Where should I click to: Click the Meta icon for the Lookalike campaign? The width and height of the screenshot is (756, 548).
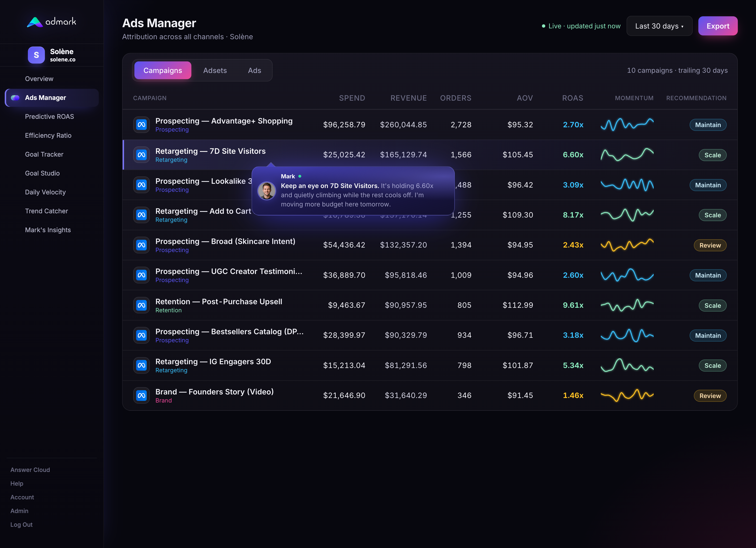[x=141, y=185]
